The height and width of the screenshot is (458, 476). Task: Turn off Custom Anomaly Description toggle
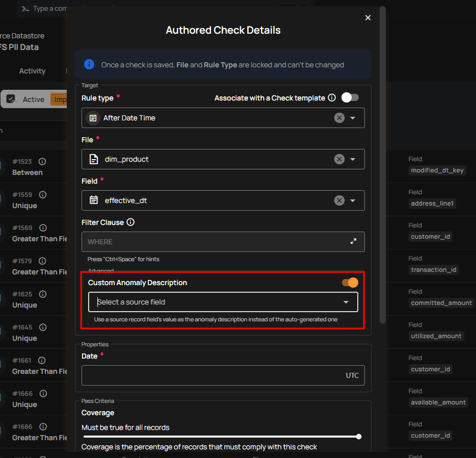click(350, 283)
